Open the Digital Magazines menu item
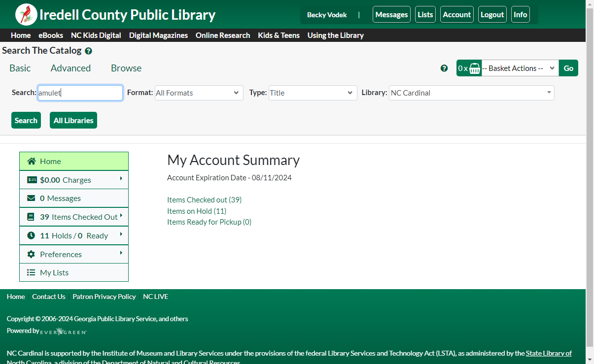The image size is (594, 364). pyautogui.click(x=158, y=35)
